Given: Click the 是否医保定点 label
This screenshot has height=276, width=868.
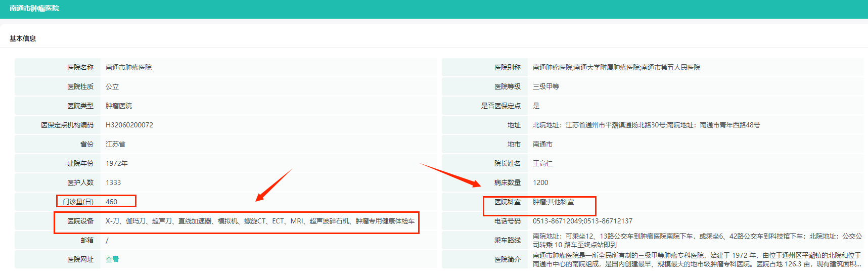Looking at the screenshot, I should [x=501, y=106].
